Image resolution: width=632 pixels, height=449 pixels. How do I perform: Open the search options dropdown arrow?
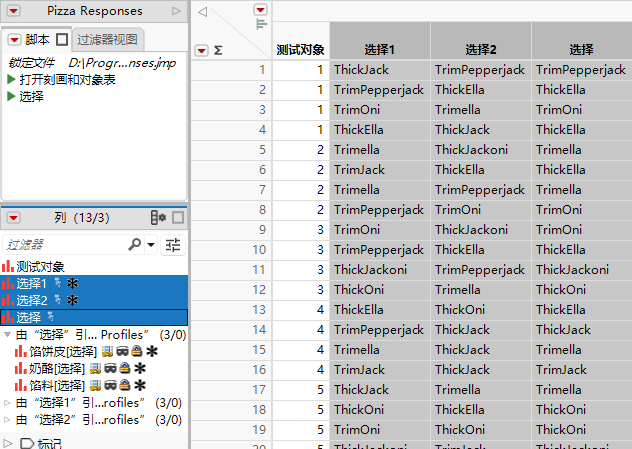pyautogui.click(x=151, y=245)
